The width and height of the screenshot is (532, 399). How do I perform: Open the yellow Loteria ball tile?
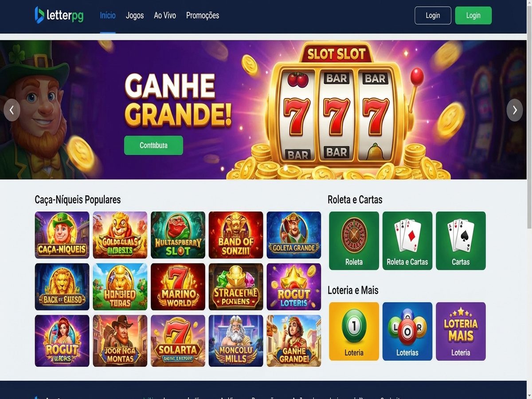click(x=354, y=331)
